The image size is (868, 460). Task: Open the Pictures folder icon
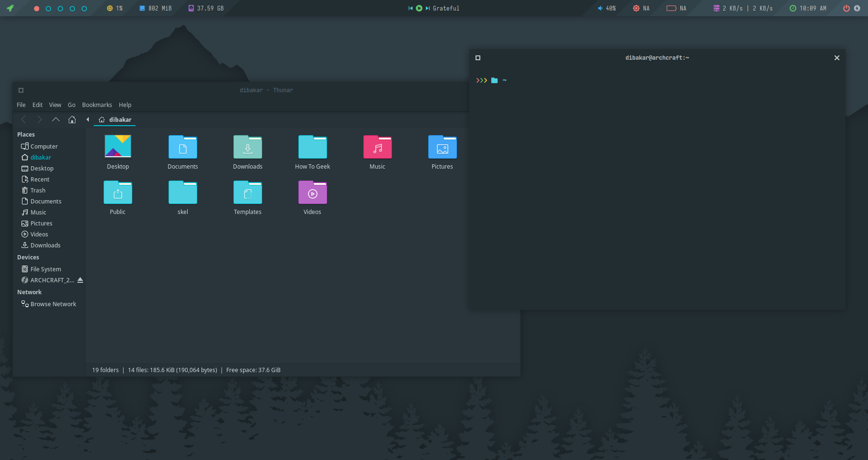coord(443,147)
